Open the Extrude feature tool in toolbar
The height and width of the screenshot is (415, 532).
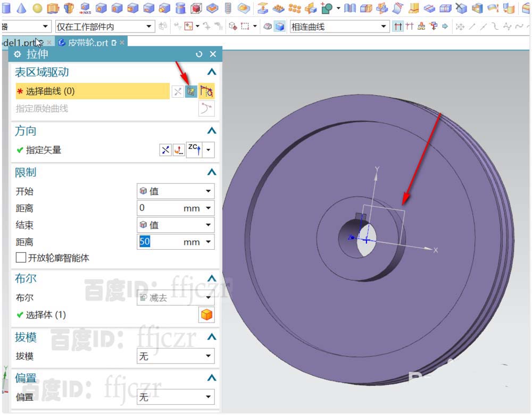(x=53, y=8)
